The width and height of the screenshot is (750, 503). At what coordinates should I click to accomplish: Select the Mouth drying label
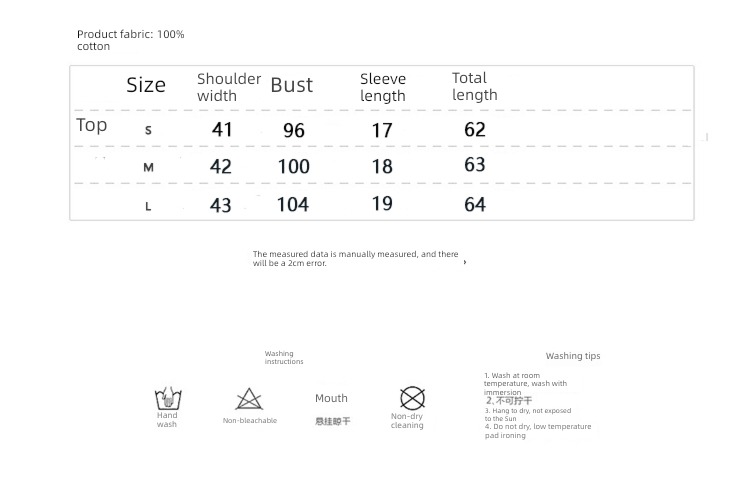pyautogui.click(x=331, y=398)
